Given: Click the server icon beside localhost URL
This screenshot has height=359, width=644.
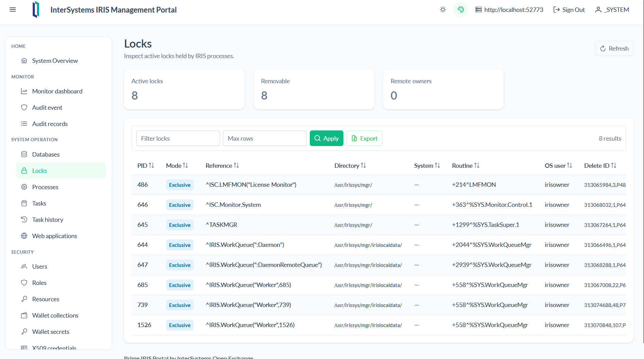Looking at the screenshot, I should [479, 10].
